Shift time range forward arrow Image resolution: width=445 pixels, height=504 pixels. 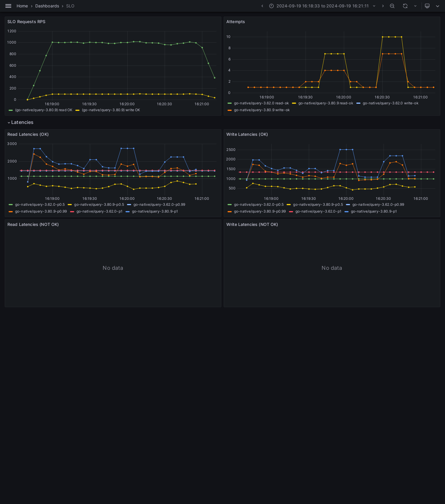pyautogui.click(x=383, y=6)
